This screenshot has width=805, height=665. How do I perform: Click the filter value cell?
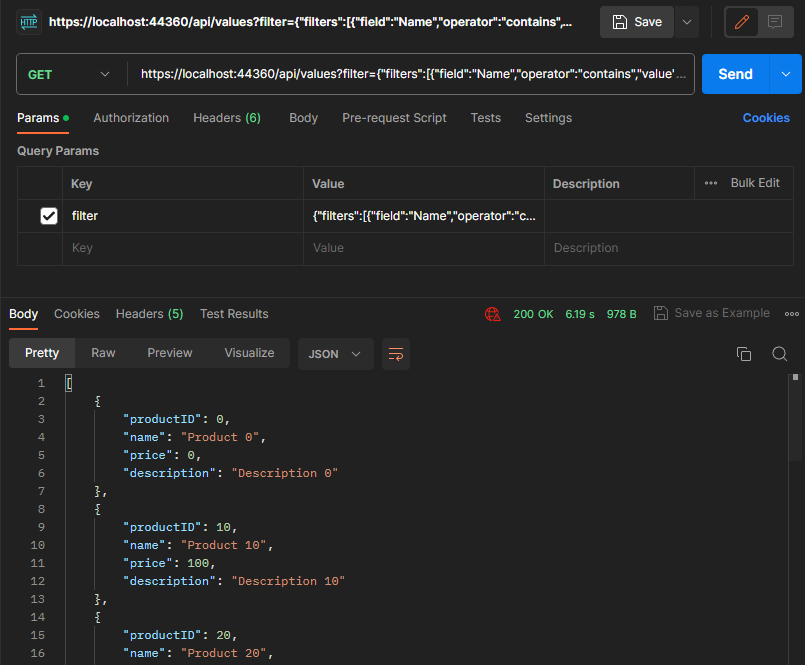coord(424,216)
